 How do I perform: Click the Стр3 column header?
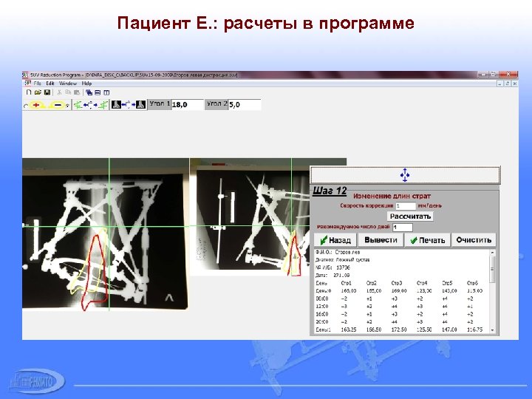pyautogui.click(x=396, y=283)
